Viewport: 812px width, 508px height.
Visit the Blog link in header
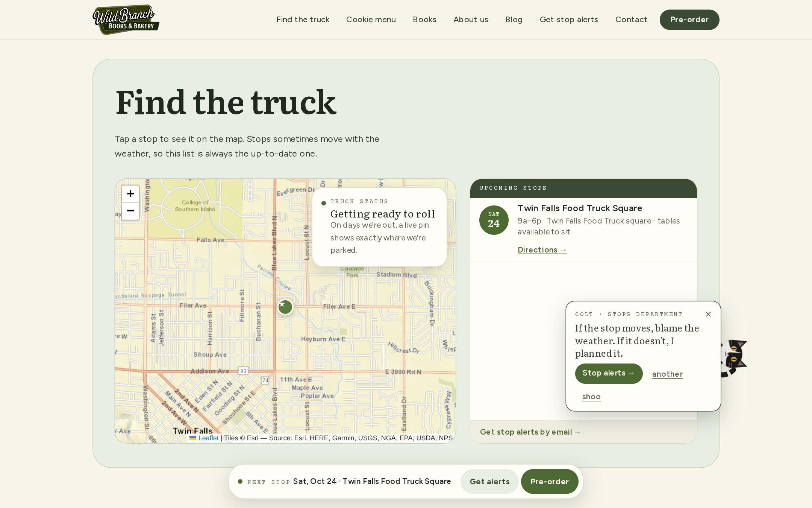514,20
